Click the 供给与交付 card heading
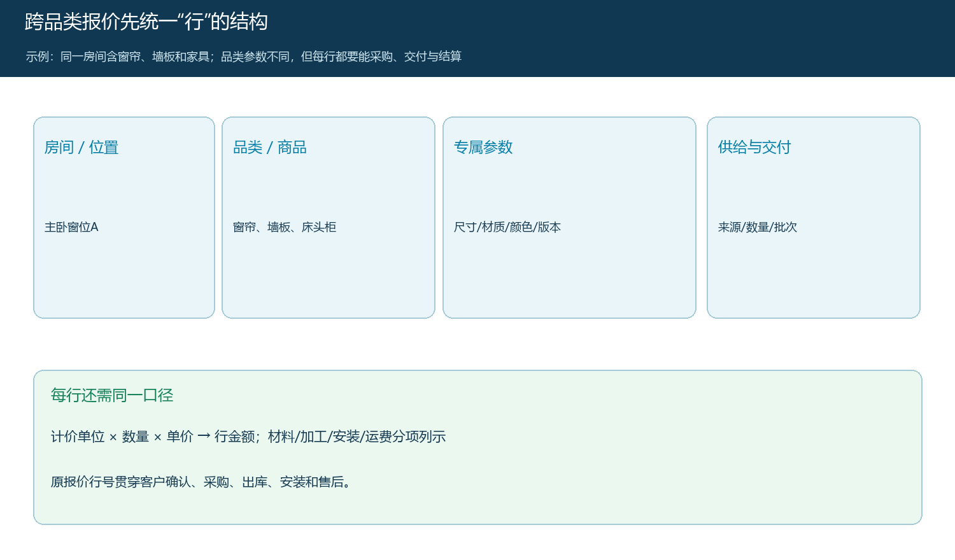 tap(754, 148)
